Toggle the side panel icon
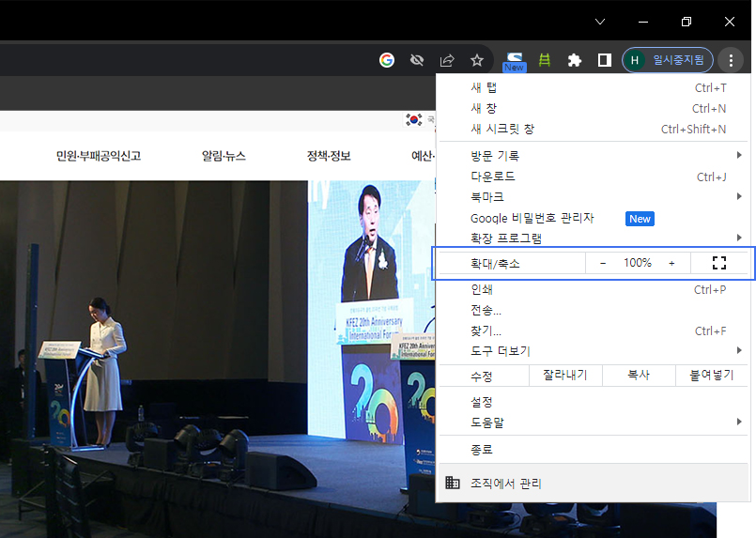The width and height of the screenshot is (756, 538). pos(605,60)
